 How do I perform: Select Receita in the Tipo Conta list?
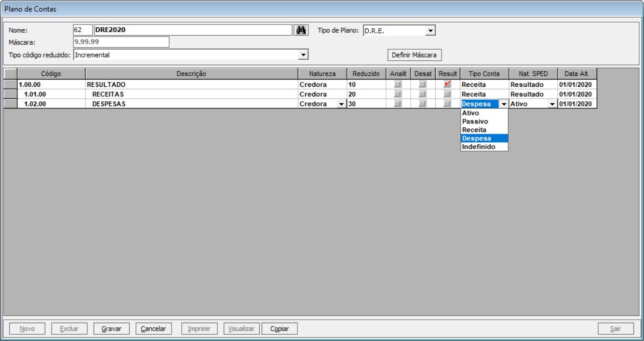point(484,130)
